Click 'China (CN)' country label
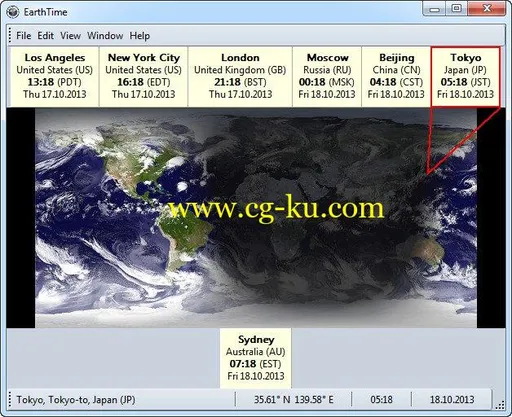Screen dimensions: 512x417 click(396, 70)
